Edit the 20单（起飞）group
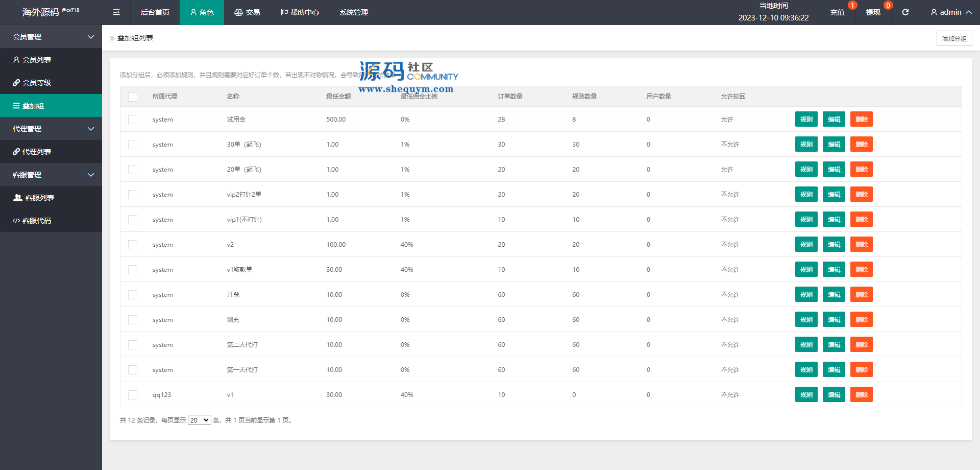The image size is (980, 470). pos(834,169)
